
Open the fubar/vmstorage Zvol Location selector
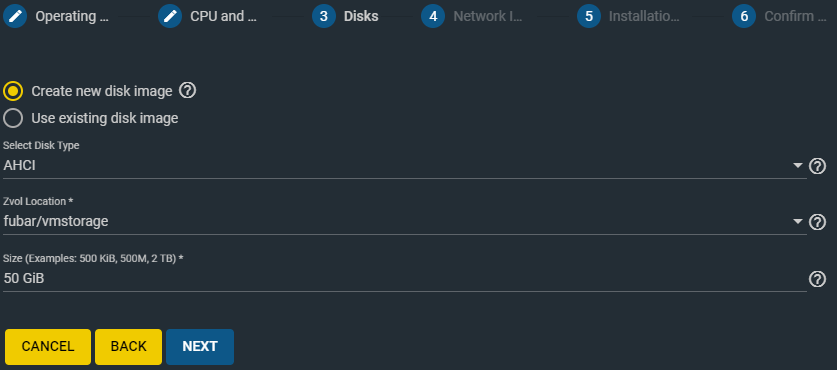pos(405,221)
